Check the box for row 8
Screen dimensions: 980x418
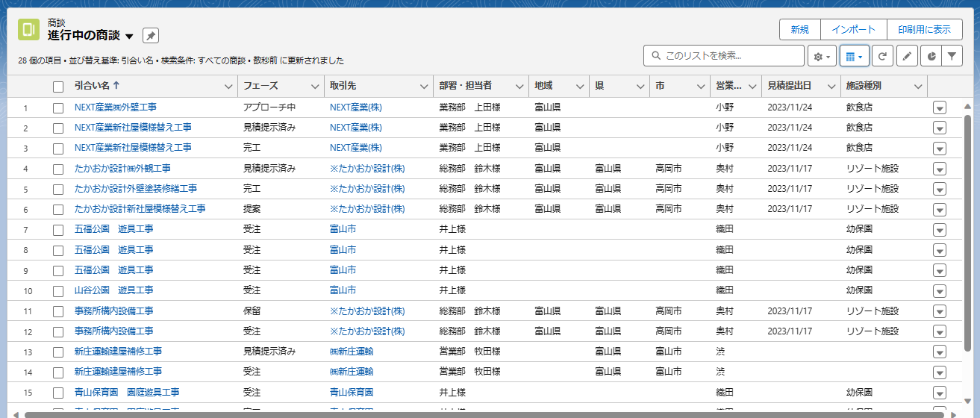[x=58, y=250]
